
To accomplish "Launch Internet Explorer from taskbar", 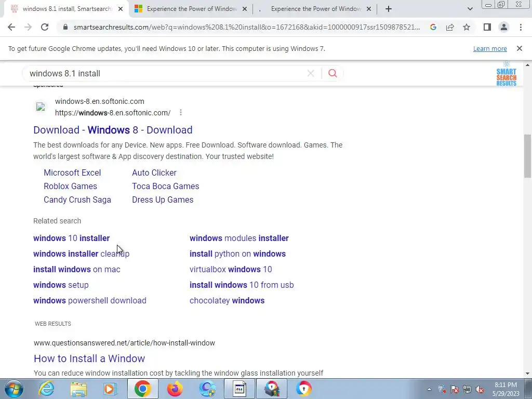I will coord(46,389).
